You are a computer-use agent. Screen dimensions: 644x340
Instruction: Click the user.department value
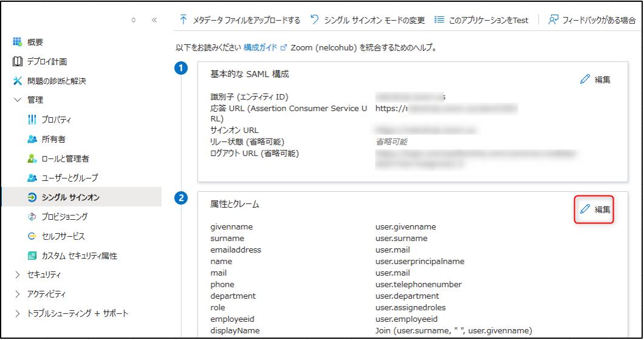pos(407,296)
